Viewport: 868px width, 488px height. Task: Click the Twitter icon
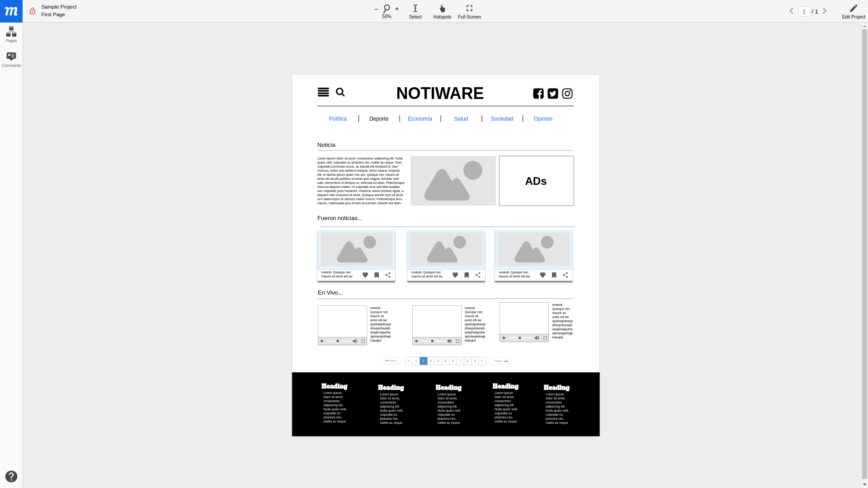pyautogui.click(x=553, y=94)
